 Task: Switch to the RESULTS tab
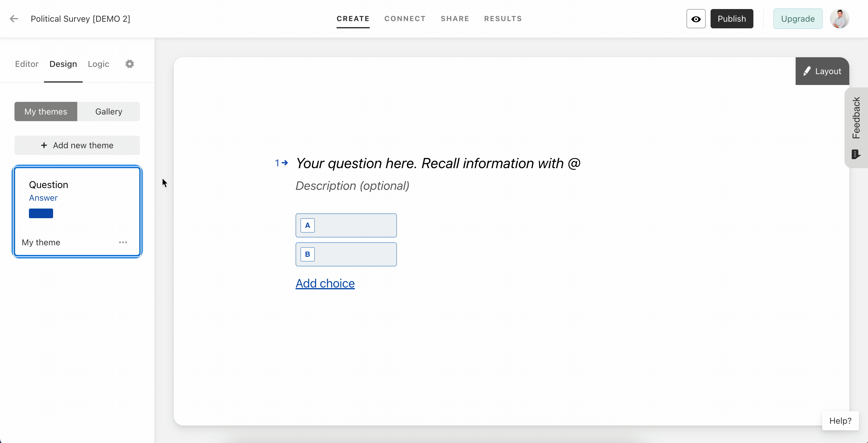point(503,19)
